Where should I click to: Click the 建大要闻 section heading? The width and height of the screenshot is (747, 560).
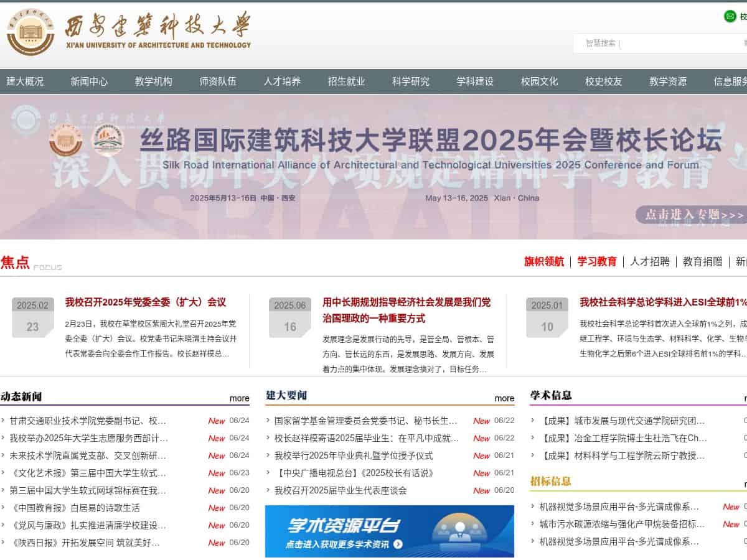(286, 395)
